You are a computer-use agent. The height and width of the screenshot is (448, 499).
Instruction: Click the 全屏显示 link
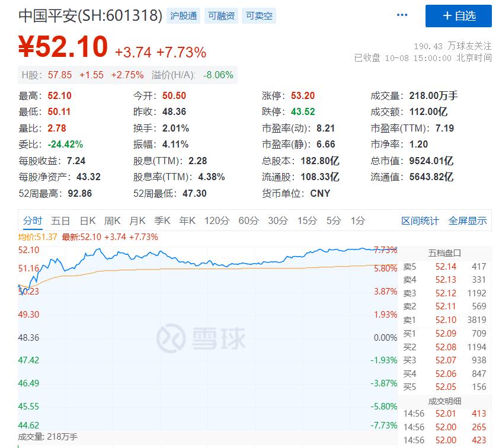(468, 220)
